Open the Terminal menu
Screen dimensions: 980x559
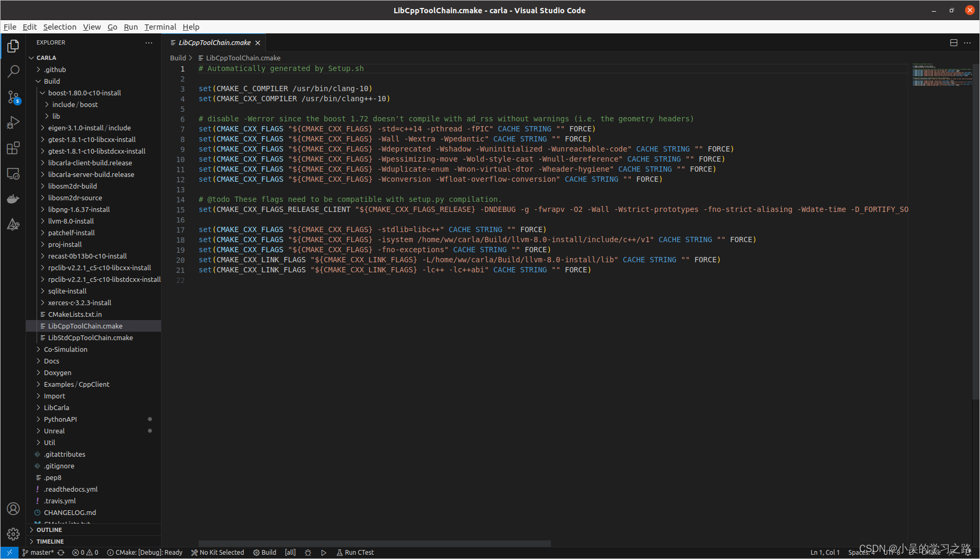click(x=160, y=27)
